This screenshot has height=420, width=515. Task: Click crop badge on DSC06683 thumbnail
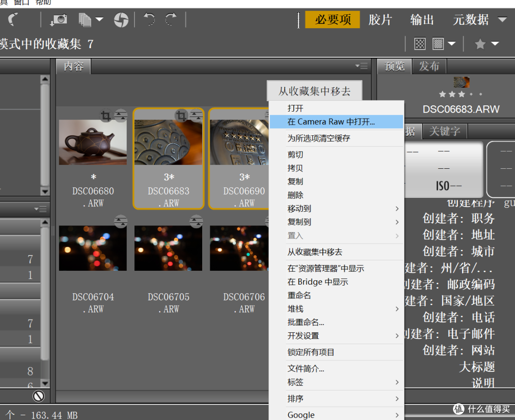[x=181, y=115]
